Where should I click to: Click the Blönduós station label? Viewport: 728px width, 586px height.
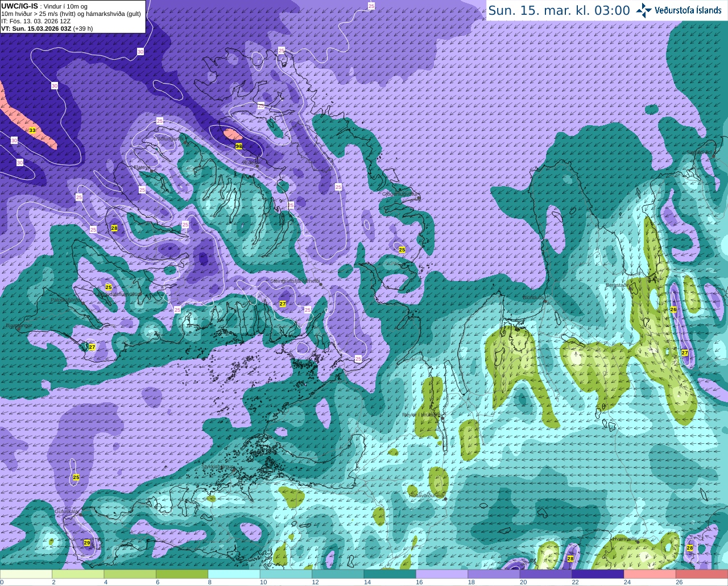[533, 298]
